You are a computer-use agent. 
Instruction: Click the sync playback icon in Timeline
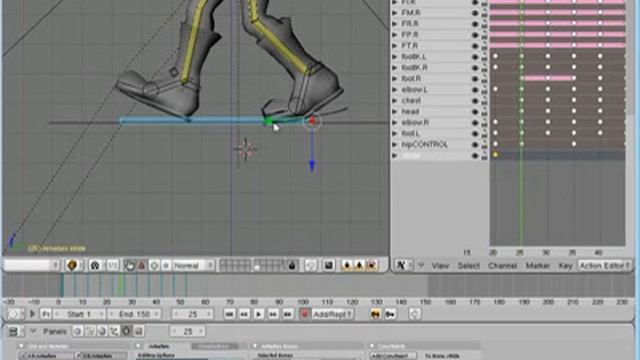[x=415, y=314]
